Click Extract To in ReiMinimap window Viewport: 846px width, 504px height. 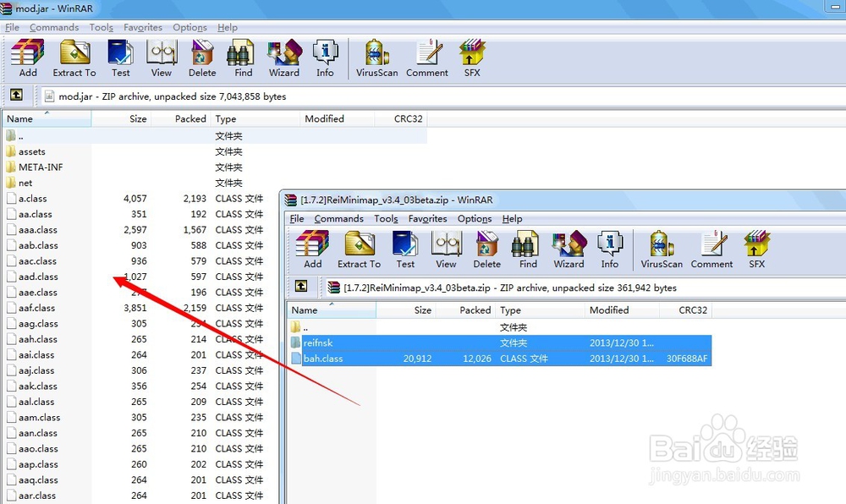(x=360, y=249)
